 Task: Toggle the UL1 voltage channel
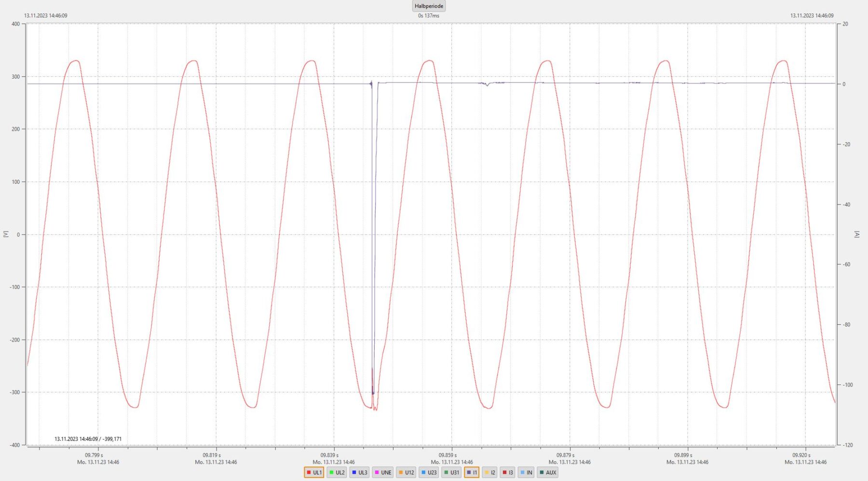coord(314,472)
